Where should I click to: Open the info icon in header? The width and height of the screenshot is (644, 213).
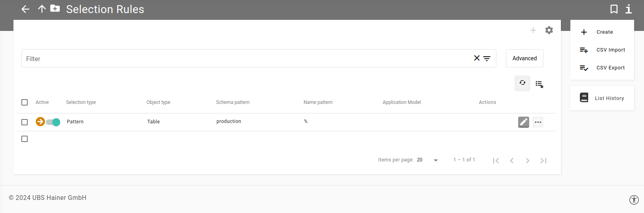[x=629, y=9]
